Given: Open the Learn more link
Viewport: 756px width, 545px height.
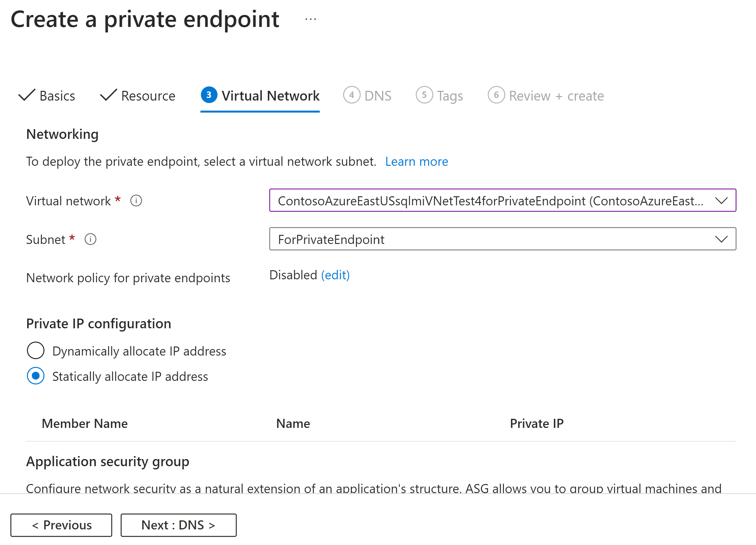Looking at the screenshot, I should (416, 162).
